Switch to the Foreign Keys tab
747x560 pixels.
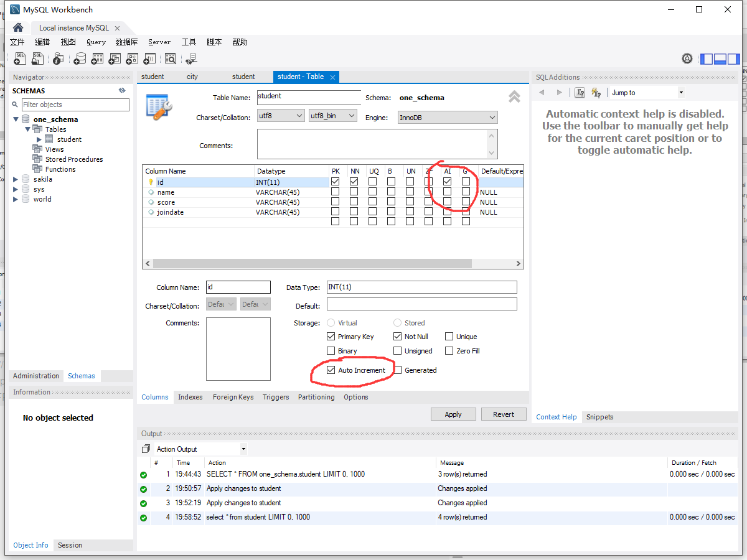(233, 396)
